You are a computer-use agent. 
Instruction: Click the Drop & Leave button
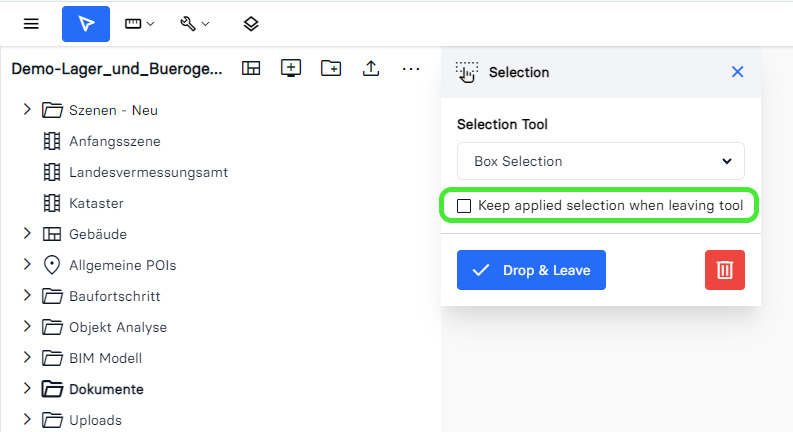click(531, 270)
